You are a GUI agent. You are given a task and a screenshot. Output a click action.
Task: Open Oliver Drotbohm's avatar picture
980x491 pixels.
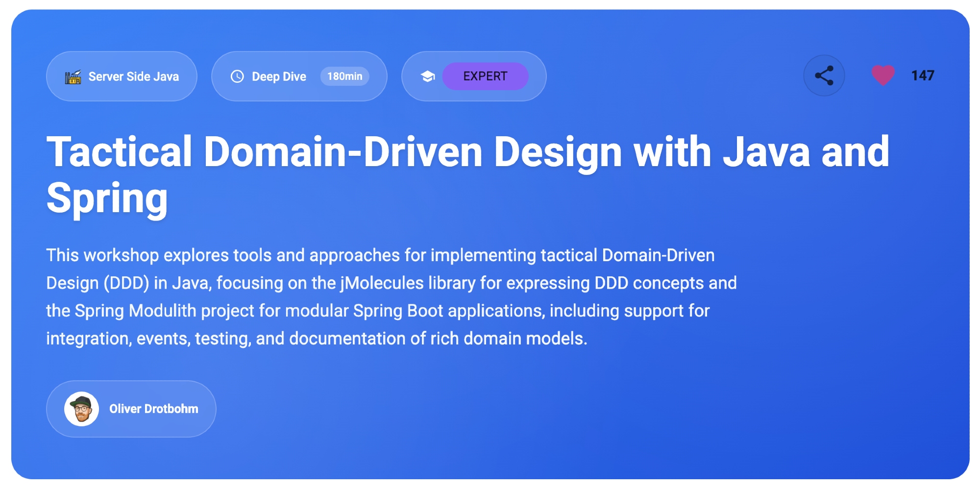point(81,409)
